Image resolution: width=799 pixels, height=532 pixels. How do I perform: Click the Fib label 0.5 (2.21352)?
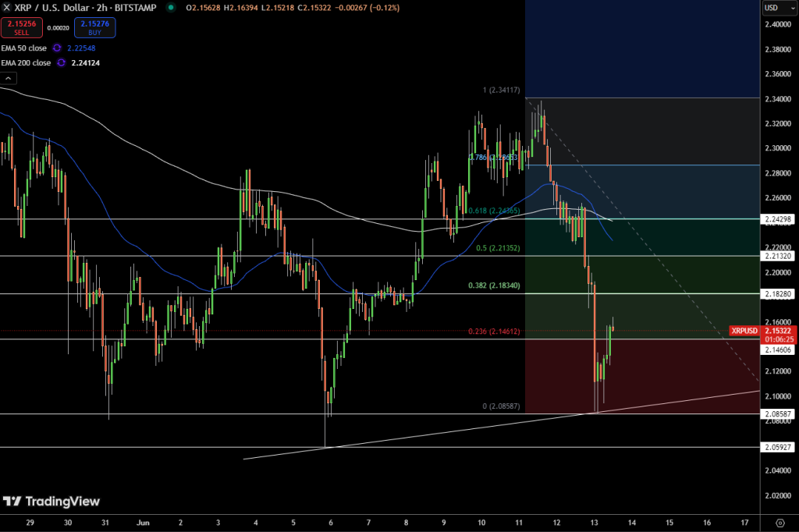(498, 248)
